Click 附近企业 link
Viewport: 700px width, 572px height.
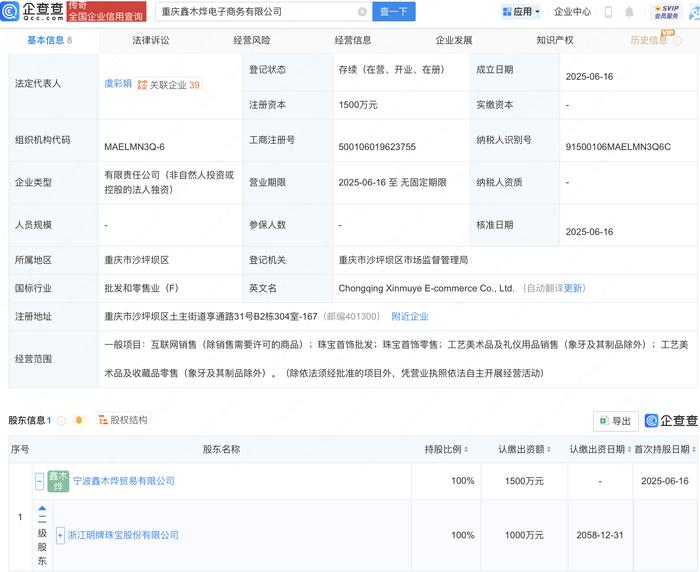pyautogui.click(x=410, y=317)
